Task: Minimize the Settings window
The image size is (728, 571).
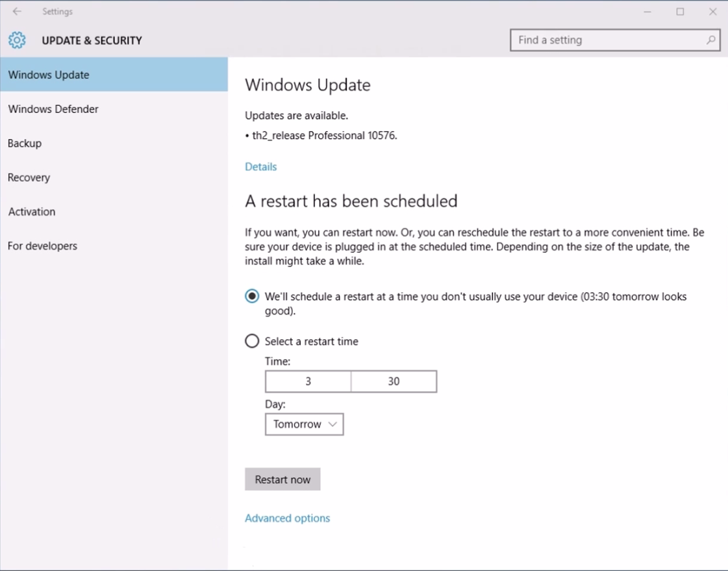Action: click(x=647, y=12)
